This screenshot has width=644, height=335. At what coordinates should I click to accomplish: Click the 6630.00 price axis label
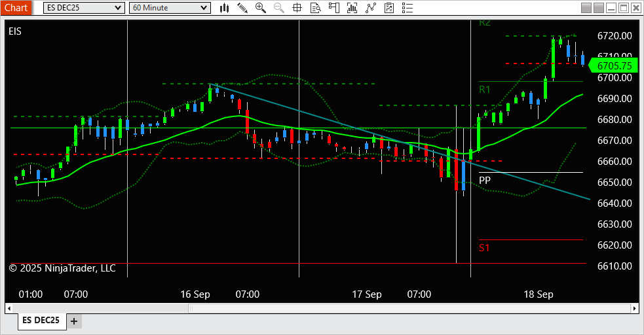(x=615, y=224)
